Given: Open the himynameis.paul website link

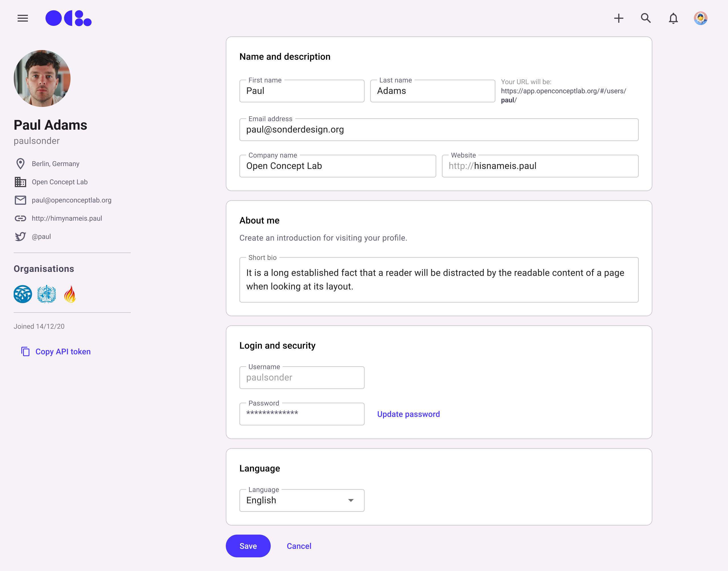Looking at the screenshot, I should (67, 218).
